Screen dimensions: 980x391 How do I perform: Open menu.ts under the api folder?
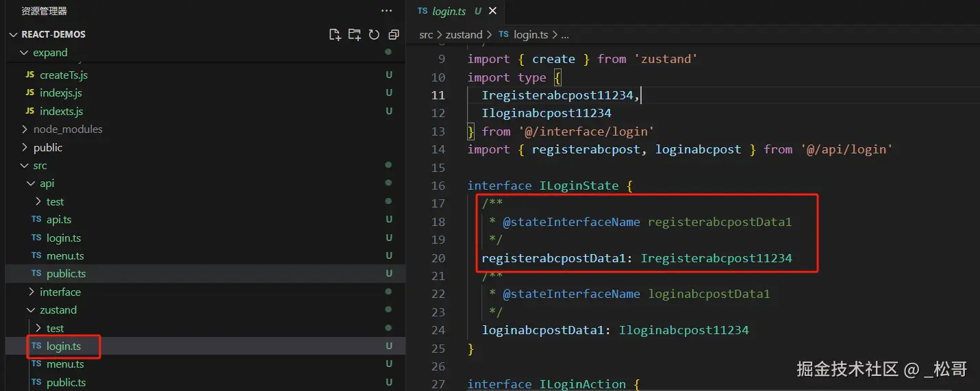65,255
